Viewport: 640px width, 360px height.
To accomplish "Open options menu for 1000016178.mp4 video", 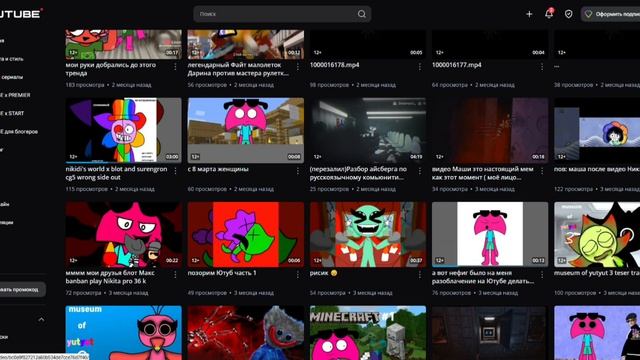I will click(420, 67).
